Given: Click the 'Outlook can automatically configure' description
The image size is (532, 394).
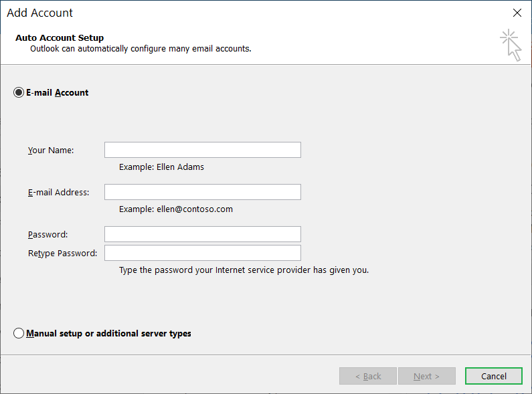Looking at the screenshot, I should (141, 49).
